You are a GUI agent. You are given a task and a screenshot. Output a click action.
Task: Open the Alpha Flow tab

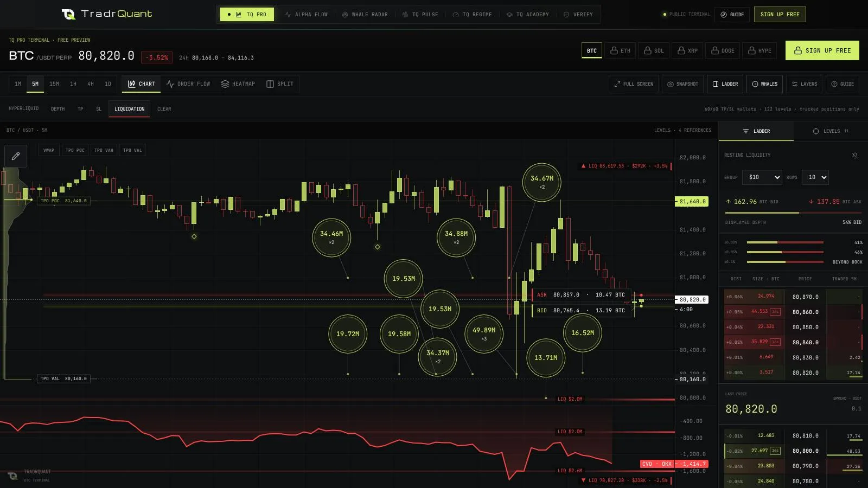[x=307, y=15]
